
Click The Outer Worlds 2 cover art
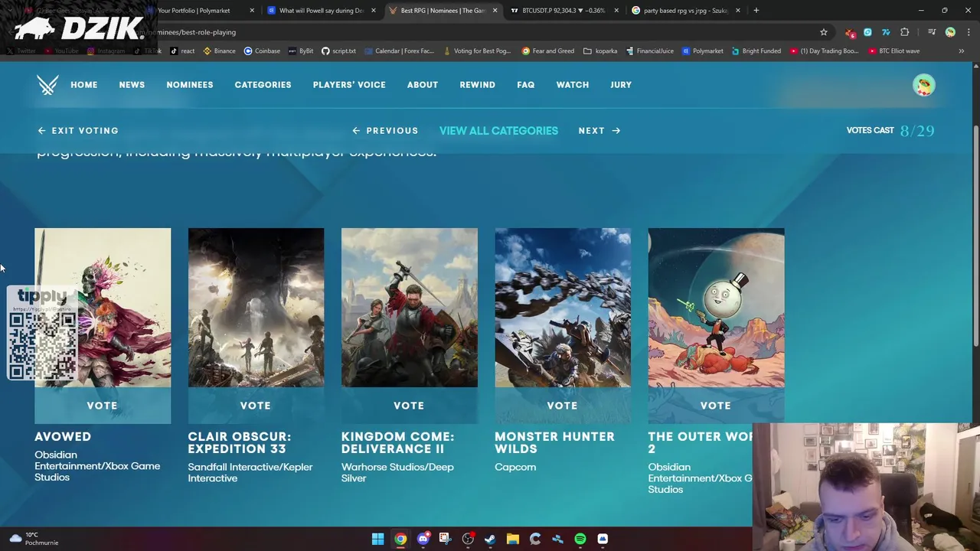coord(716,308)
